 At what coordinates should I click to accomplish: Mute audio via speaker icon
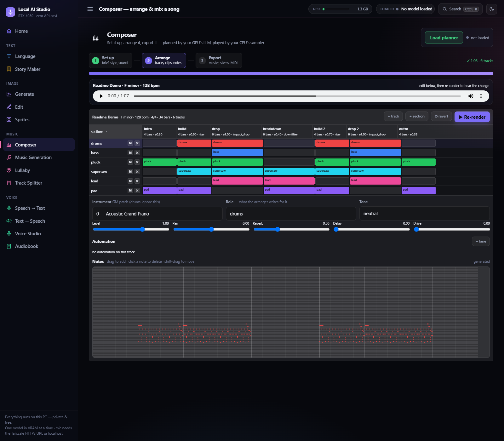tap(471, 96)
